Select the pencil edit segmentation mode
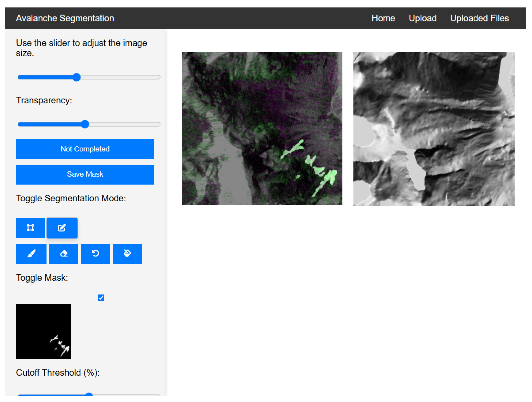532x402 pixels. 62,228
